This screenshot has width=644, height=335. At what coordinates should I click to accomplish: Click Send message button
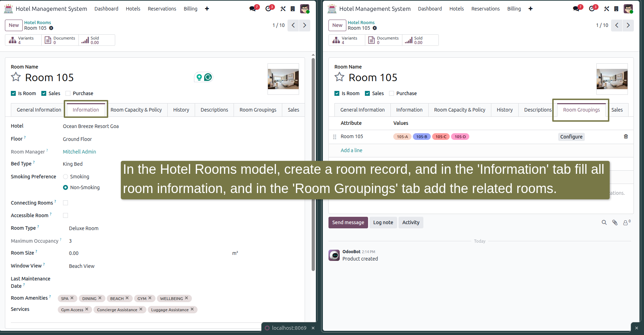(348, 222)
